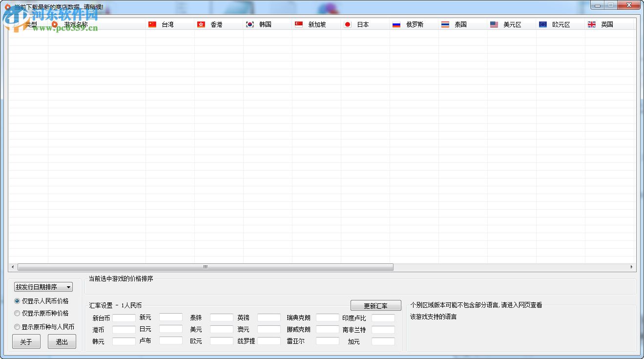Select the US dollar zone flag icon
Screen dimensions: 644x359
tap(494, 24)
